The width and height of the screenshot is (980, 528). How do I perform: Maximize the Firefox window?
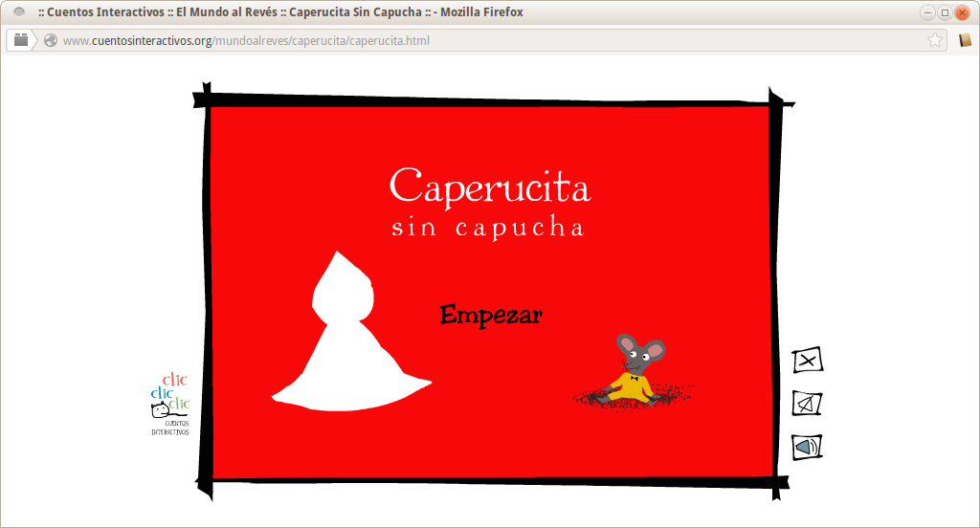(945, 12)
